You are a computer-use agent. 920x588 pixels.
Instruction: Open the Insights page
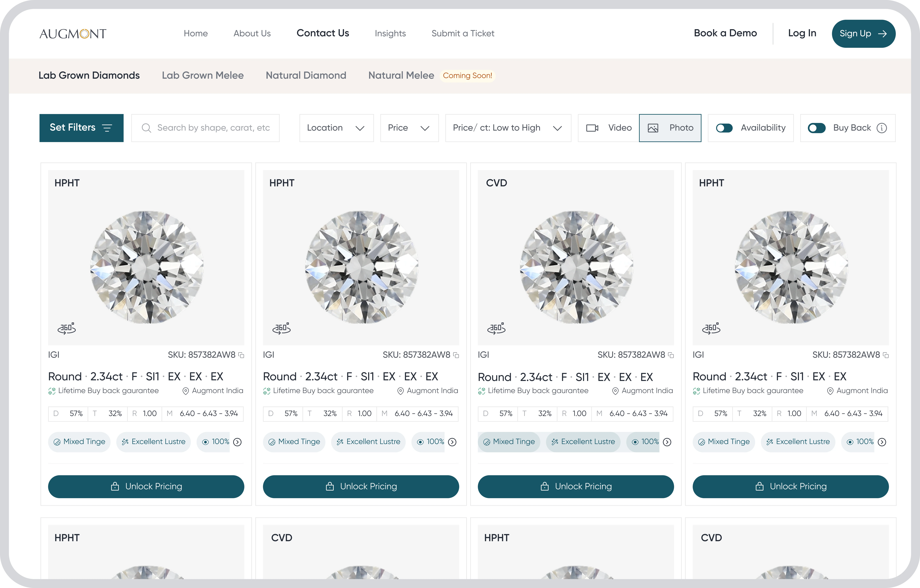tap(390, 34)
